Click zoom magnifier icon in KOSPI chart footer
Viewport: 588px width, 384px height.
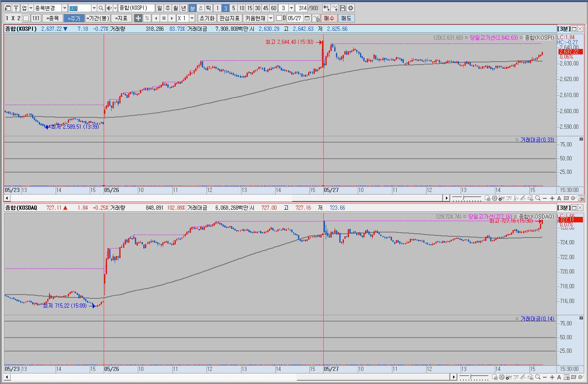tap(537, 198)
